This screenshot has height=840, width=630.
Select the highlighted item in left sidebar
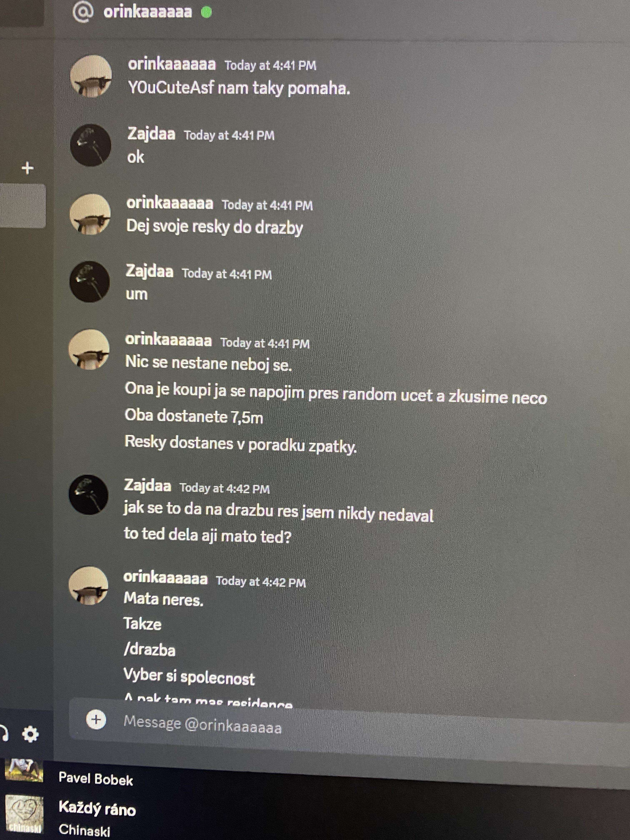23,206
